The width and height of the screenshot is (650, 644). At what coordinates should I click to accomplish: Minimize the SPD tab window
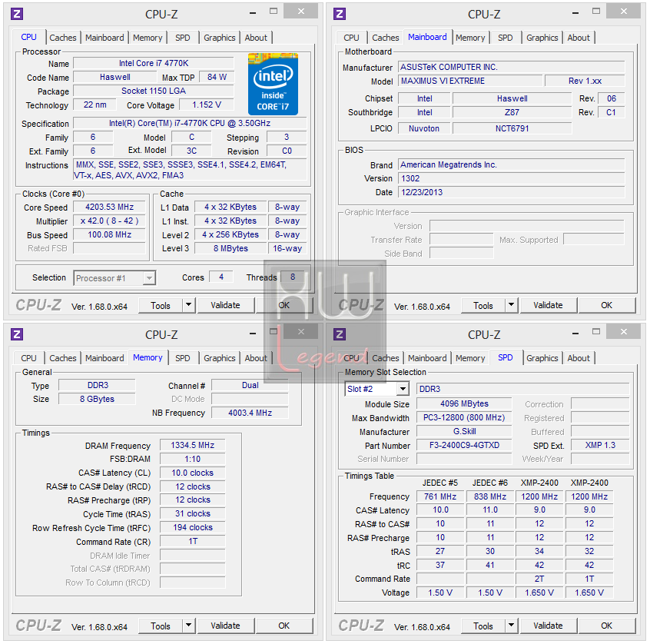[x=575, y=333]
